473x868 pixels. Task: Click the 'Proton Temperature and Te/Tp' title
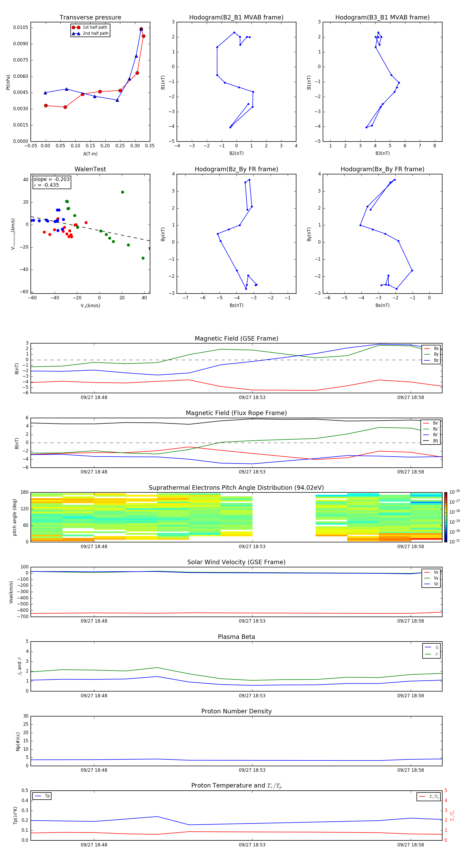(x=236, y=786)
